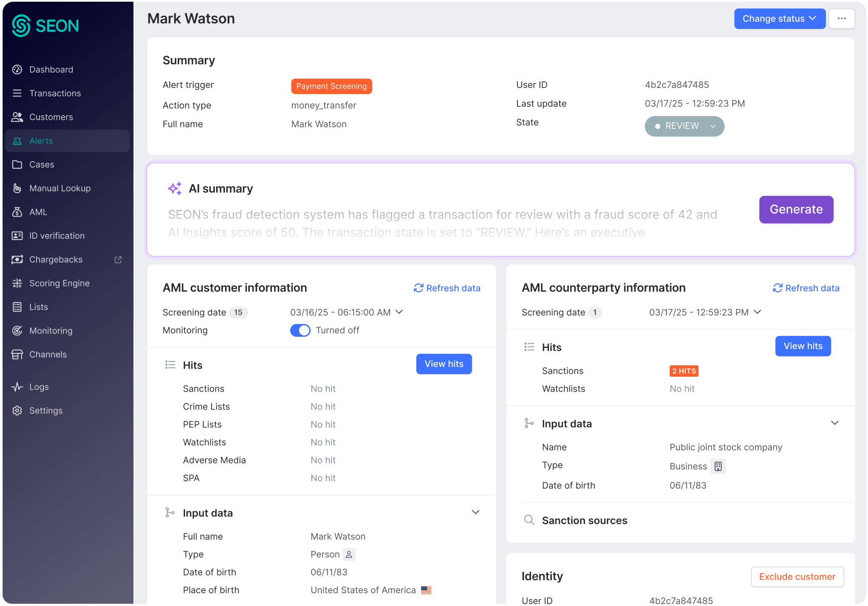Open the Cases section
This screenshot has height=606, width=868.
[42, 164]
